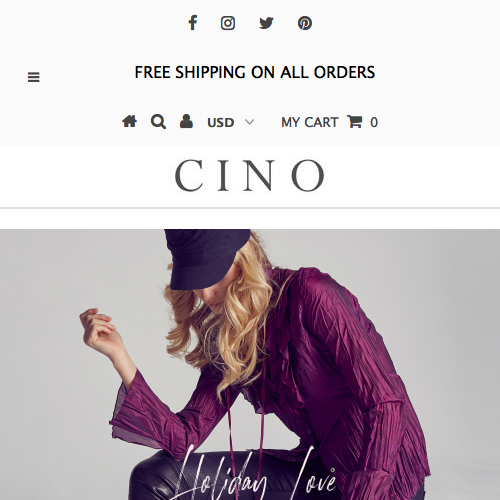Click the CINO logo
The width and height of the screenshot is (500, 500).
point(250,175)
